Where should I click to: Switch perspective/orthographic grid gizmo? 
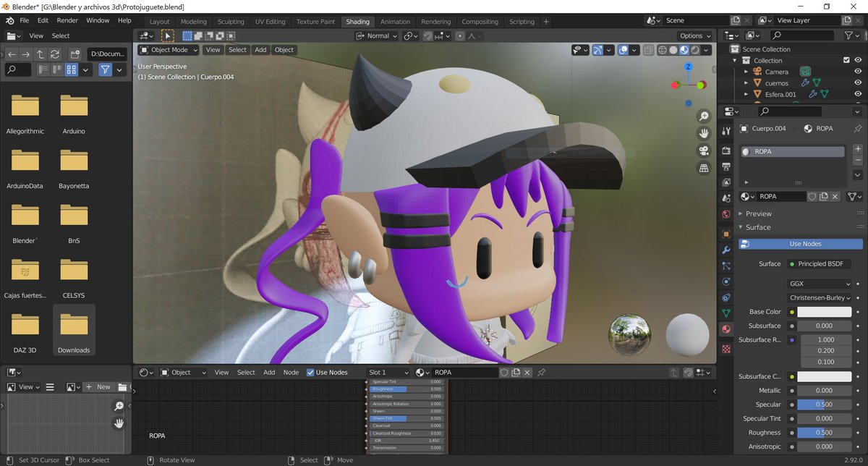coord(704,168)
